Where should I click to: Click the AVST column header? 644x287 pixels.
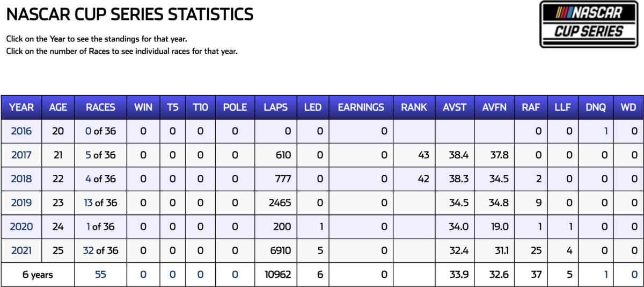[455, 107]
